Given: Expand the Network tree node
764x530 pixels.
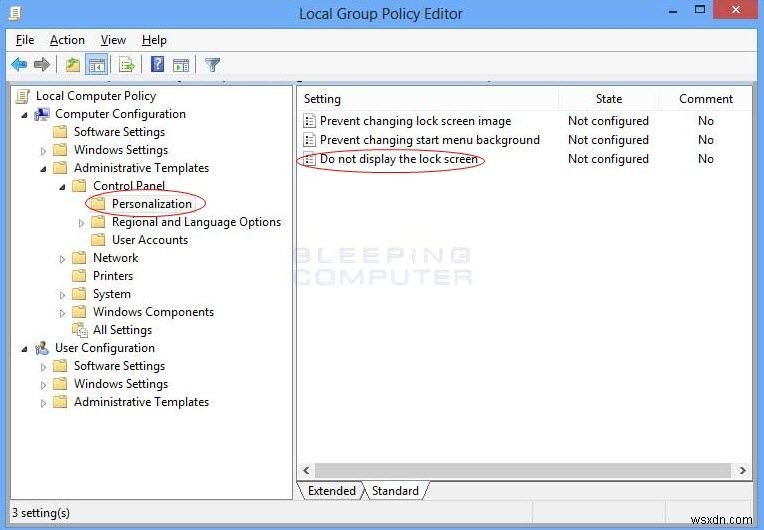Looking at the screenshot, I should 62,259.
